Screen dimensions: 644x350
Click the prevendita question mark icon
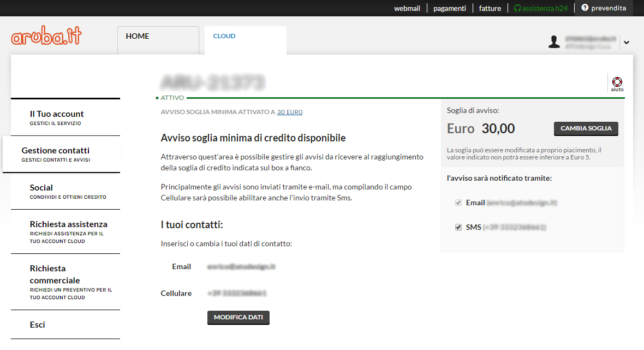pos(585,8)
